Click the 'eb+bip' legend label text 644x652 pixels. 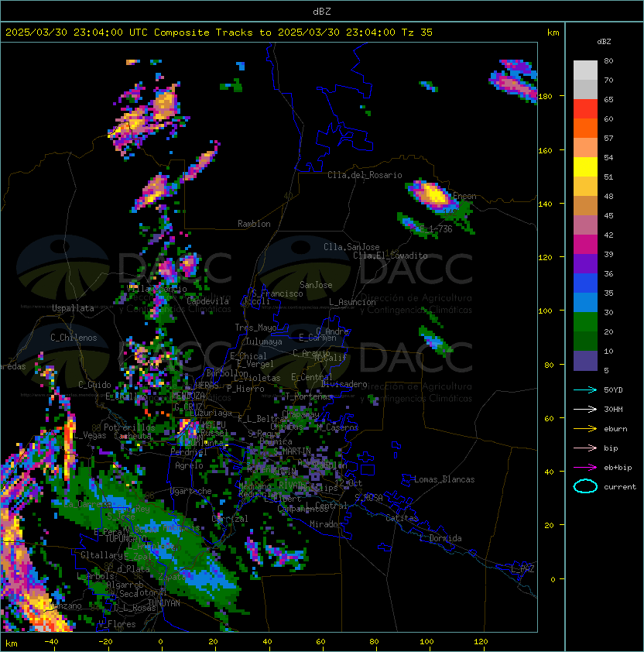pyautogui.click(x=618, y=468)
